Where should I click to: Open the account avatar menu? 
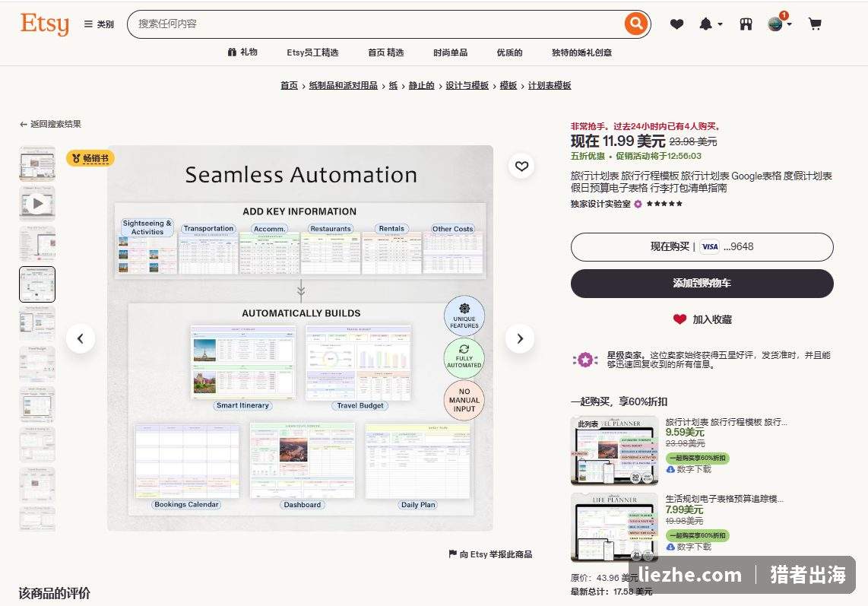click(x=779, y=24)
